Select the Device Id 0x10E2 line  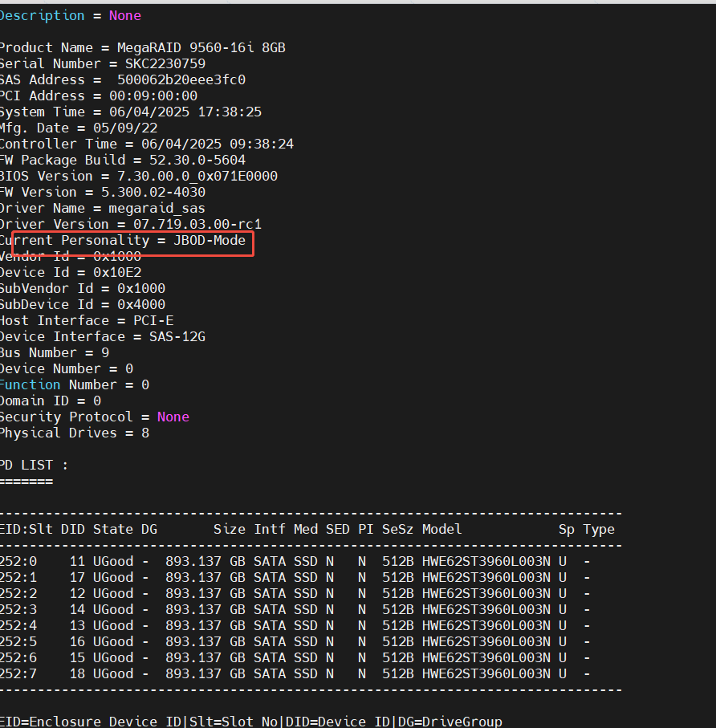tap(71, 273)
